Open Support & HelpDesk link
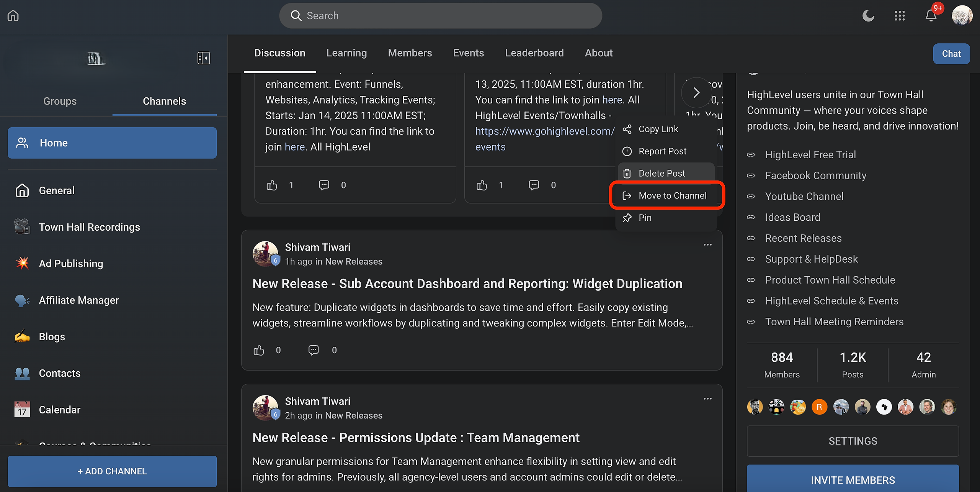 [x=811, y=259]
